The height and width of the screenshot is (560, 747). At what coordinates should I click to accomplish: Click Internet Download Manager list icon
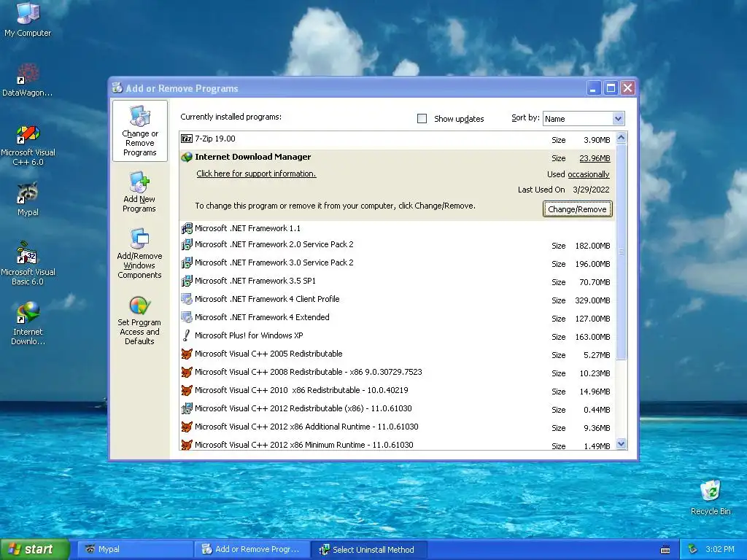[187, 157]
